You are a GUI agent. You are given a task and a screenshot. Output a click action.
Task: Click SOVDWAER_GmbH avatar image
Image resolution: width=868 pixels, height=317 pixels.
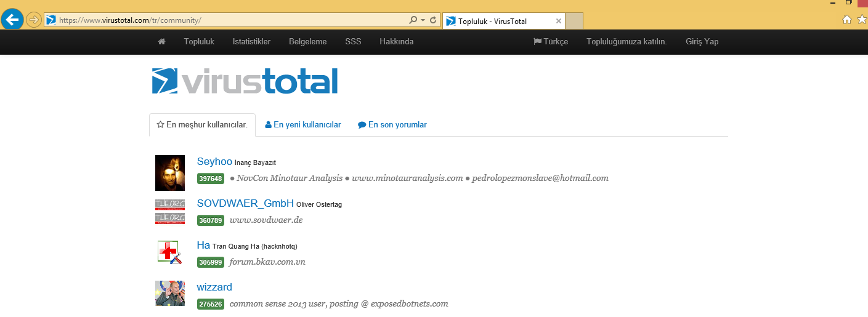(170, 212)
